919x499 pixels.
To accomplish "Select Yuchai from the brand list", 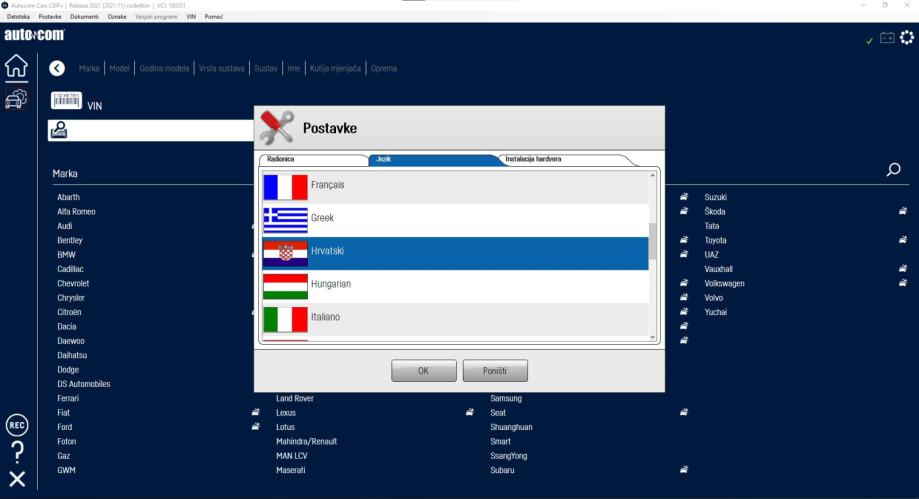I will pos(716,312).
